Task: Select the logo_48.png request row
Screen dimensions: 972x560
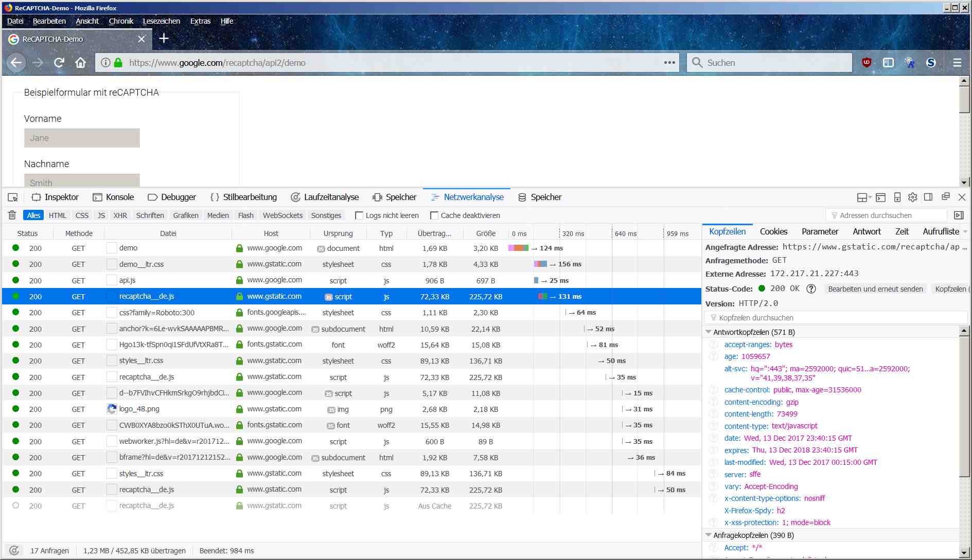Action: 352,409
